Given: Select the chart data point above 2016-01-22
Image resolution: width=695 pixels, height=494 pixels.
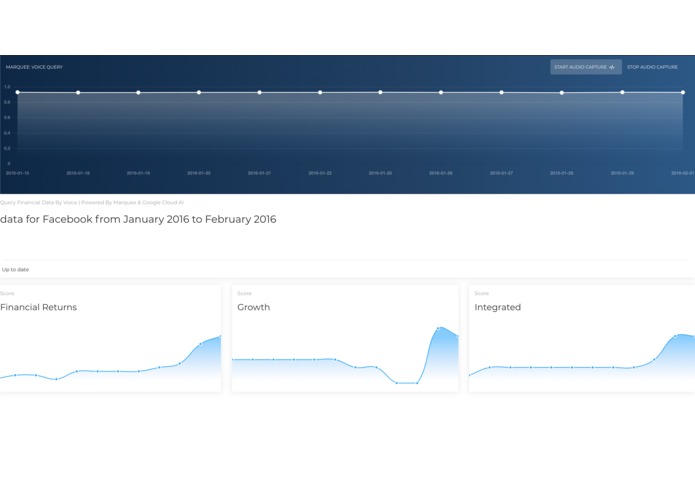Looking at the screenshot, I should 320,93.
